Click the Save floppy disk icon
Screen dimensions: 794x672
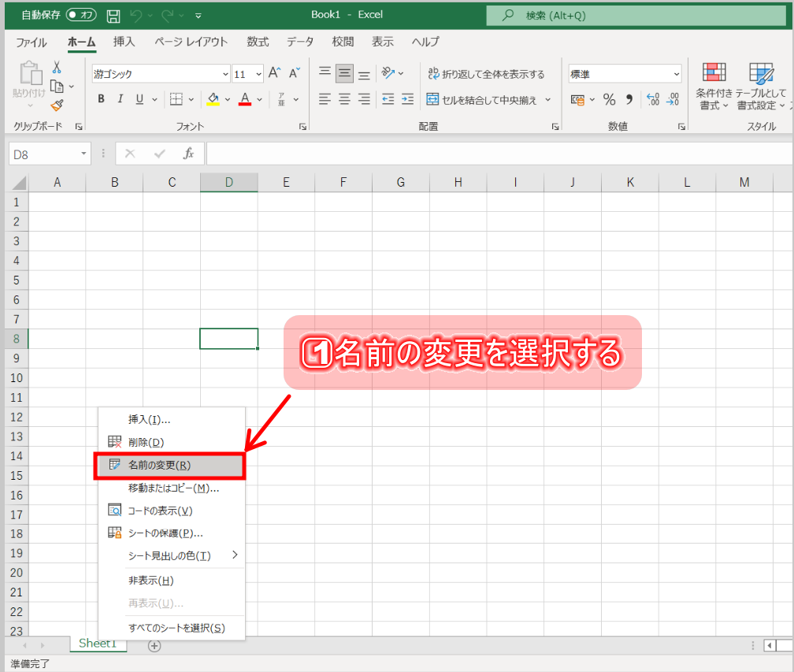113,16
